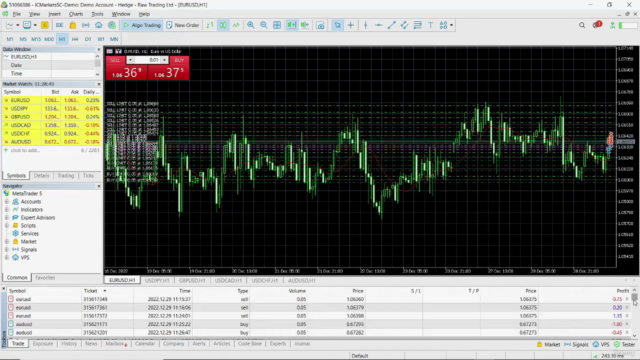640x360 pixels.
Task: Open the Tools menu
Action: pos(97,14)
